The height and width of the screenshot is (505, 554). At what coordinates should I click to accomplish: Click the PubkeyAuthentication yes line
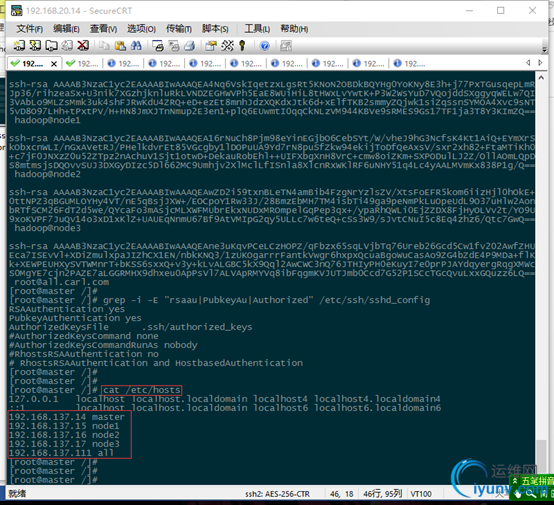pos(75,318)
